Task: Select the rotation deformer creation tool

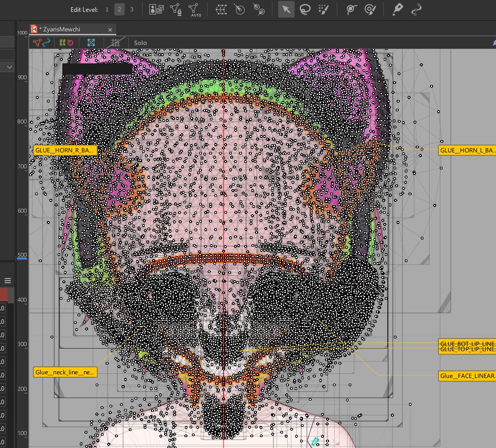Action: tap(259, 9)
